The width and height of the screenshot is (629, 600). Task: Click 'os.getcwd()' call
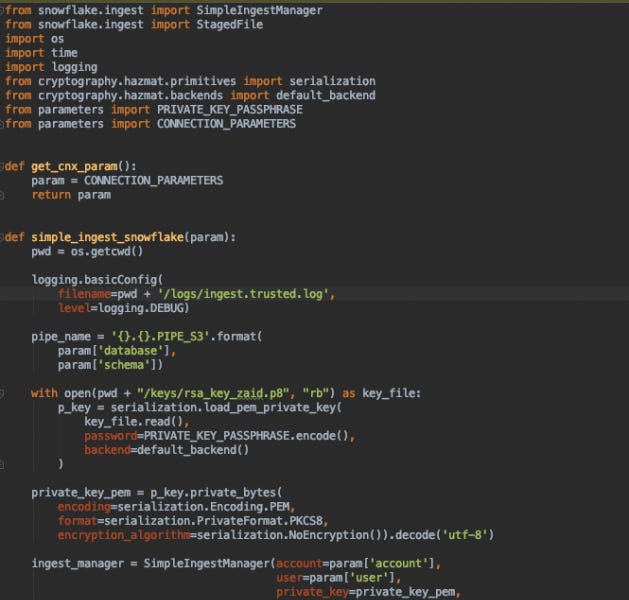tap(107, 252)
